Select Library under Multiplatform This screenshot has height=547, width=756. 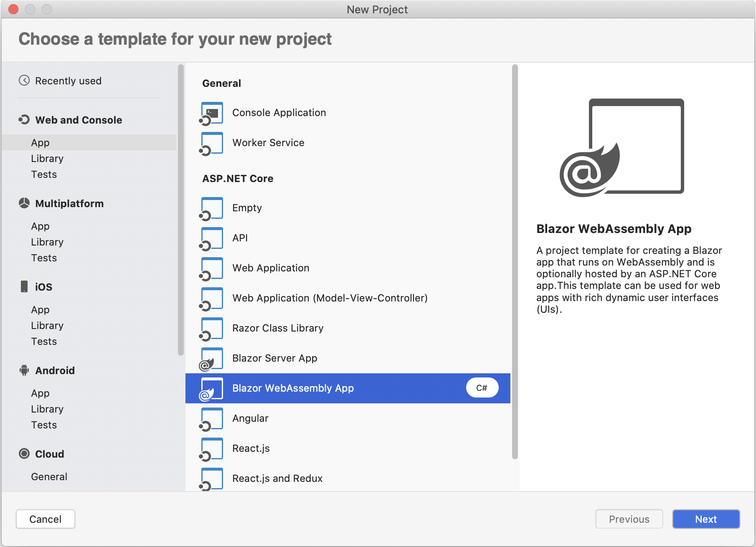[x=47, y=242]
